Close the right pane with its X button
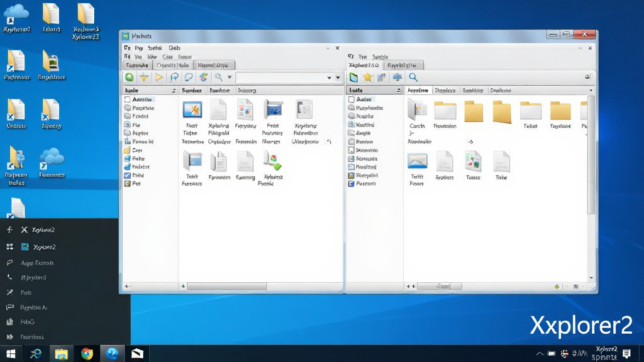 tap(590, 48)
